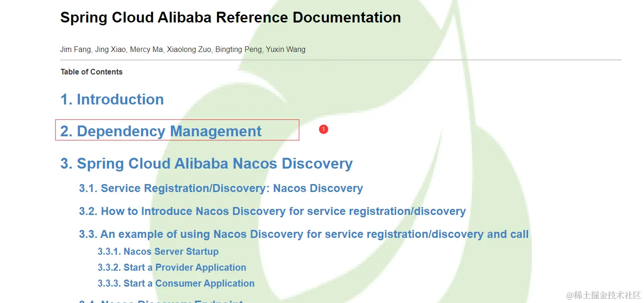644x303 pixels.
Task: Open '2. Dependency Management' section link
Action: (x=161, y=131)
